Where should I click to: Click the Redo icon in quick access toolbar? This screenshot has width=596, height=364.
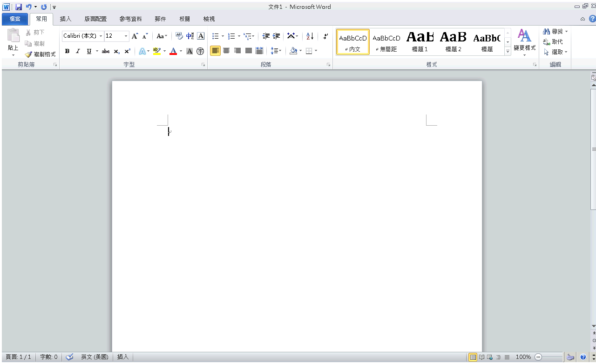click(44, 7)
